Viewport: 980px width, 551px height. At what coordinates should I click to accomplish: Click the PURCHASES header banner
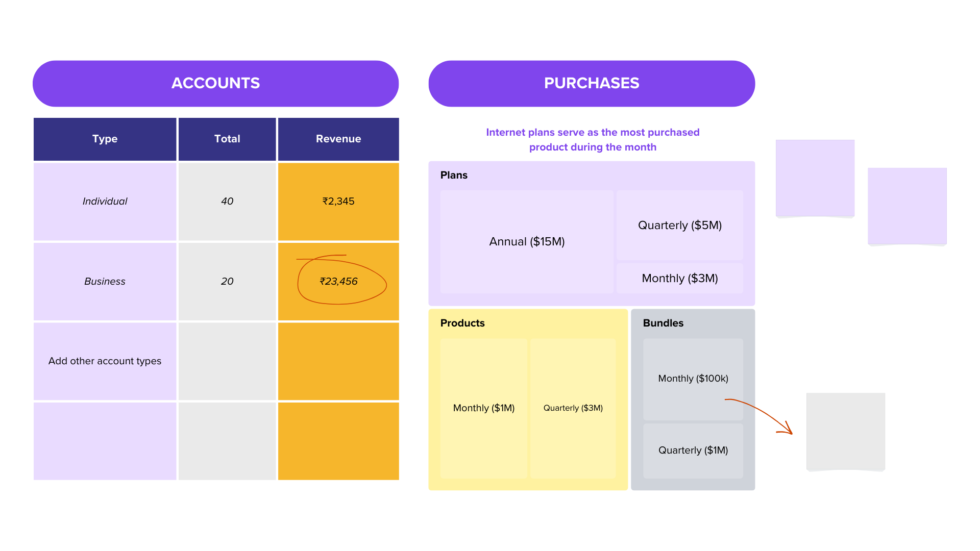(592, 84)
